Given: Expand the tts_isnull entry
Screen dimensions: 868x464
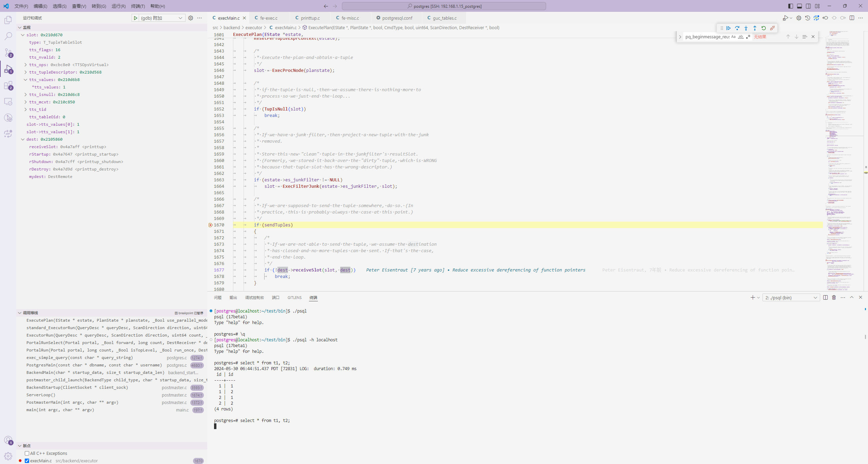Looking at the screenshot, I should 25,95.
